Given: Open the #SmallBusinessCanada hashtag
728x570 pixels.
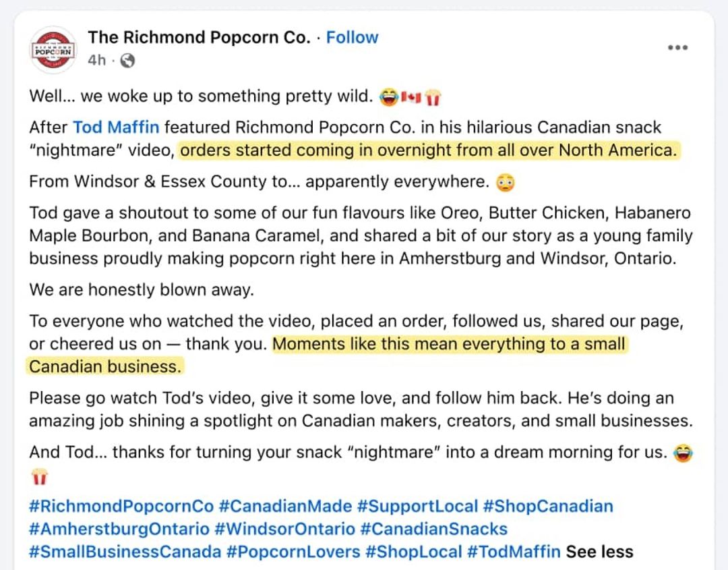Looking at the screenshot, I should tap(125, 551).
